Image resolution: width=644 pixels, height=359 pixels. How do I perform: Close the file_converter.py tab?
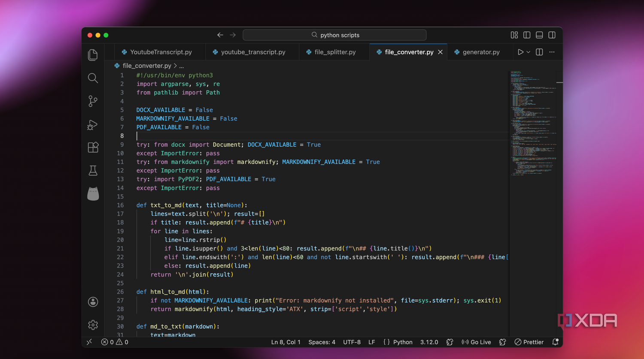click(x=440, y=52)
